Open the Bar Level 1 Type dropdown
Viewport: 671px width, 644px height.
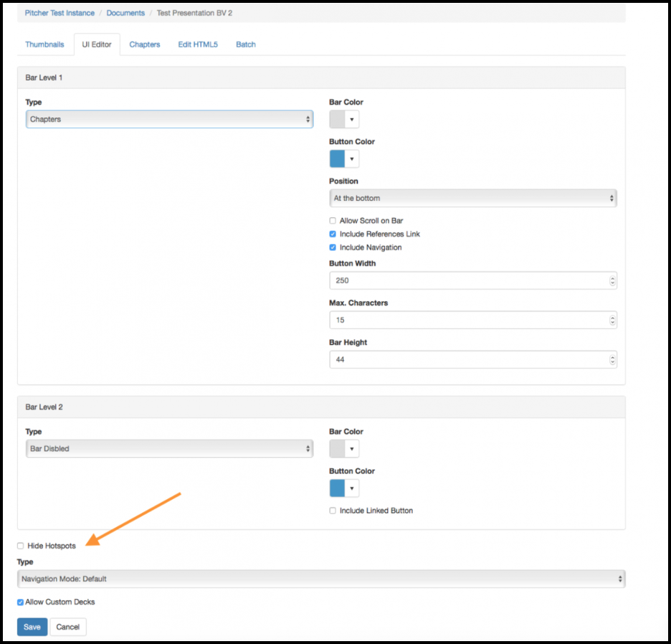tap(169, 120)
